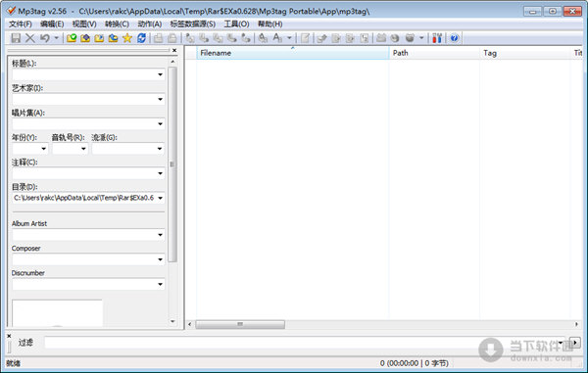Click the cover art box in tag panel

[57, 313]
